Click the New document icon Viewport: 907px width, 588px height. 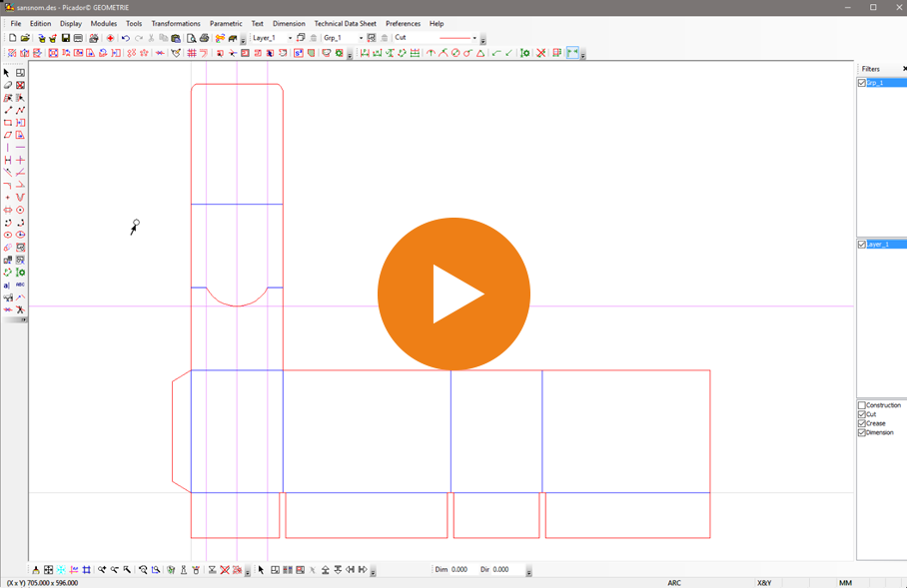point(12,38)
